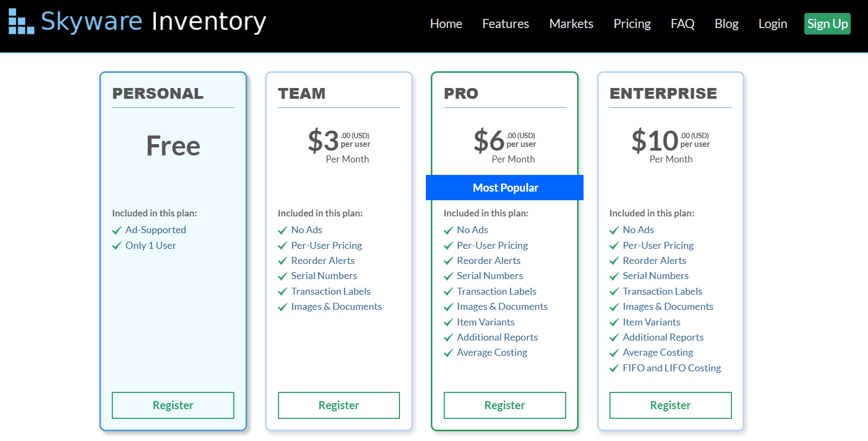Click Transaction Labels in Team plan

(331, 291)
